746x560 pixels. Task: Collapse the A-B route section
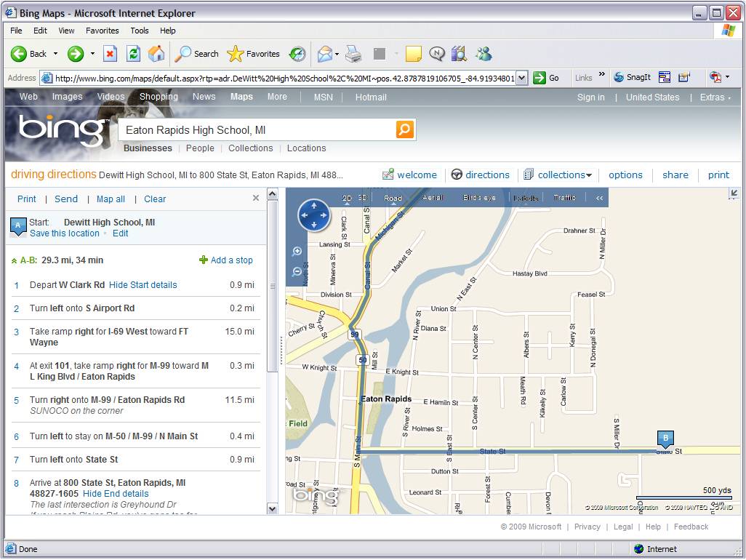pos(15,261)
